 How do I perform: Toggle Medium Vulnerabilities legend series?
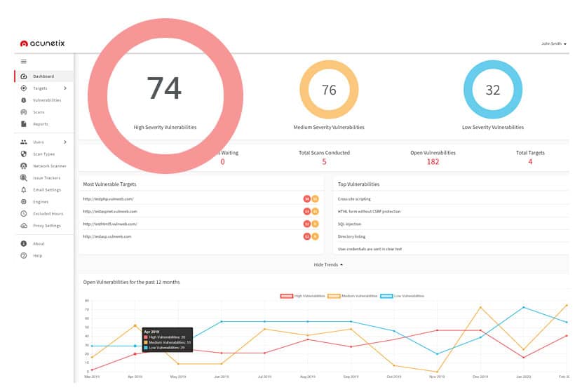coord(353,296)
